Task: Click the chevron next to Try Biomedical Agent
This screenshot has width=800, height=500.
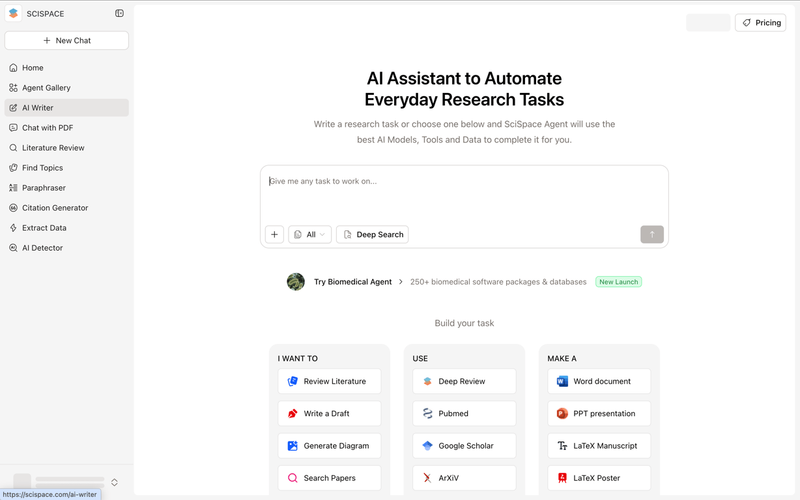Action: coord(401,282)
